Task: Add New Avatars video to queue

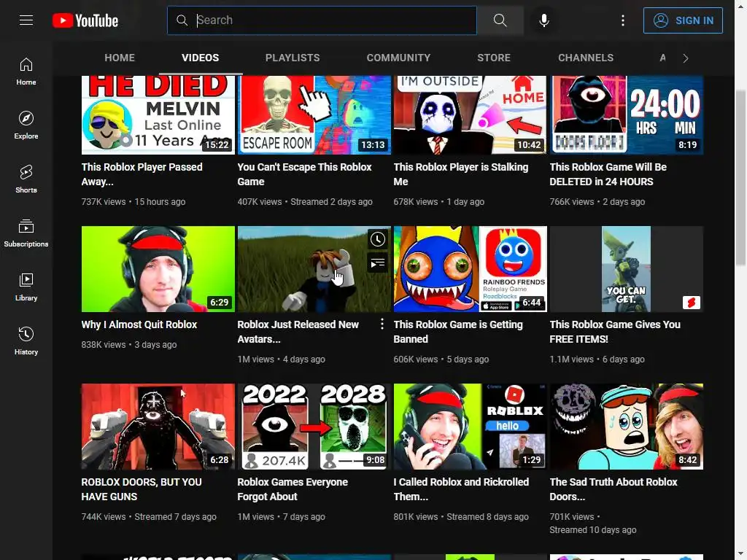Action: click(378, 262)
